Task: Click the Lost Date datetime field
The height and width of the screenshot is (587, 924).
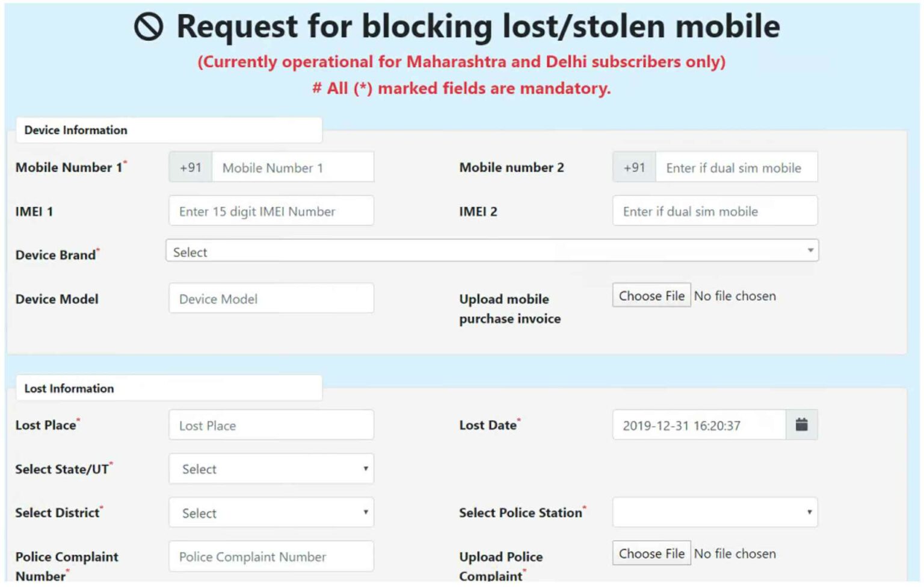Action: [698, 426]
